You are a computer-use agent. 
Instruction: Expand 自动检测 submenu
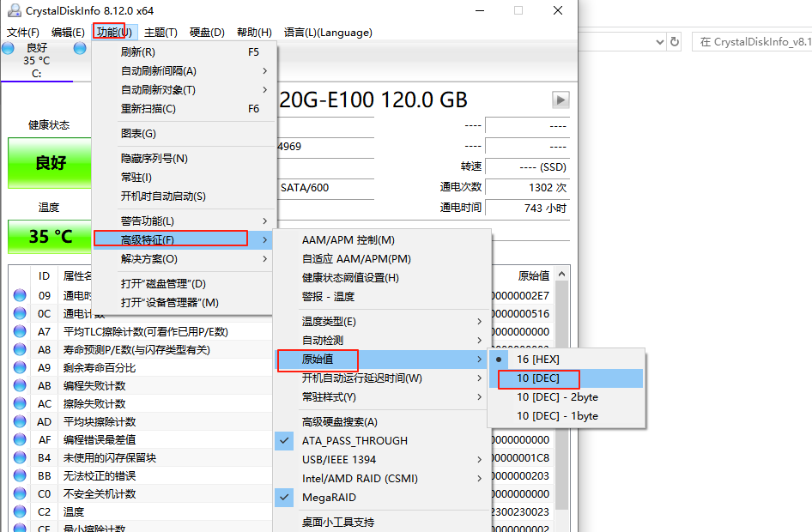tap(382, 340)
